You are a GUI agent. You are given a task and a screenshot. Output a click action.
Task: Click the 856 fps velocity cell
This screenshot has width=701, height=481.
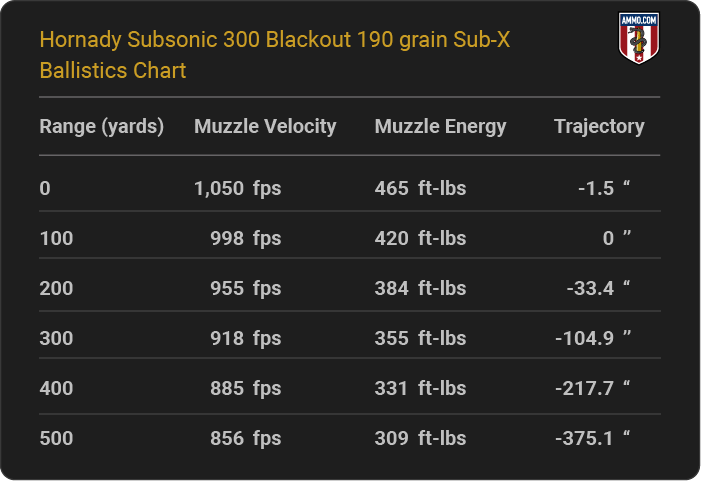[245, 439]
